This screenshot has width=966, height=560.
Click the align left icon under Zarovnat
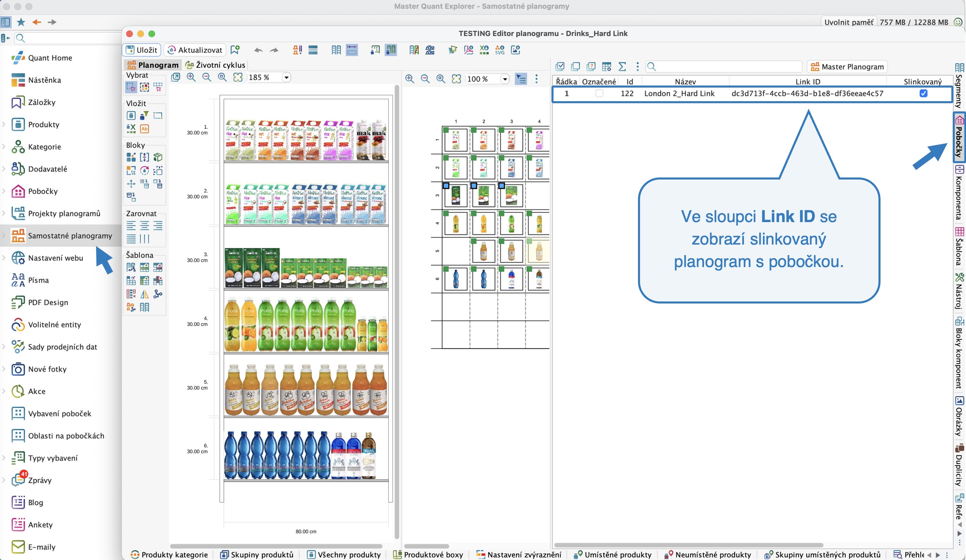click(131, 225)
